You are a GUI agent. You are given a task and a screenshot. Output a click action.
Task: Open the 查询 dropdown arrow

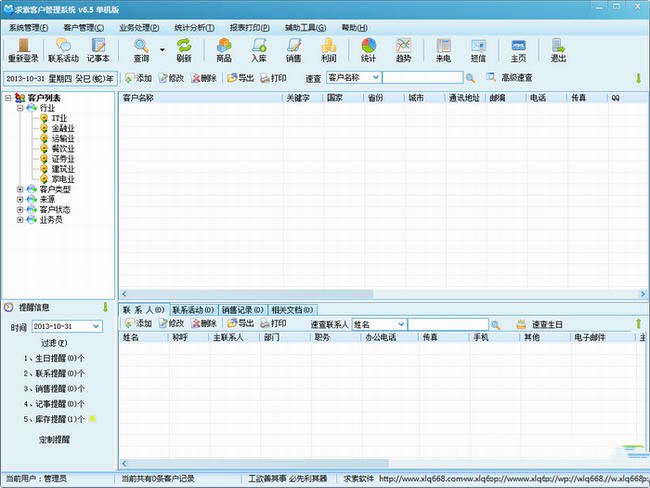tap(162, 50)
